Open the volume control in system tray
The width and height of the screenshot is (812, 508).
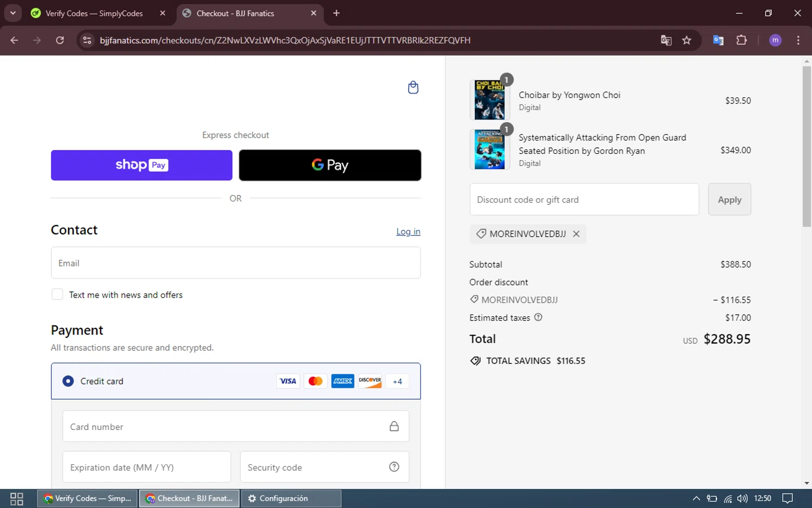[742, 498]
